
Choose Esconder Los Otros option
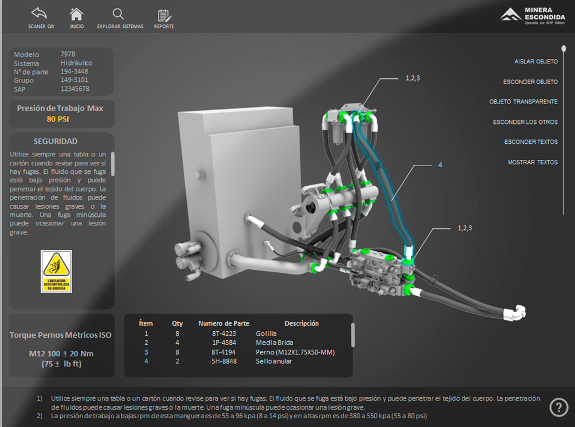525,122
